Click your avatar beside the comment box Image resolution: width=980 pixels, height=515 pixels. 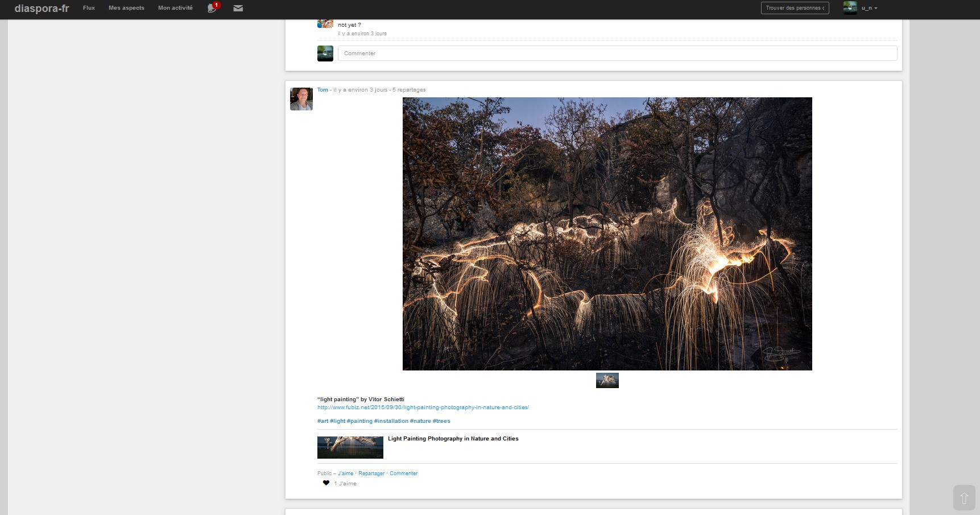325,53
